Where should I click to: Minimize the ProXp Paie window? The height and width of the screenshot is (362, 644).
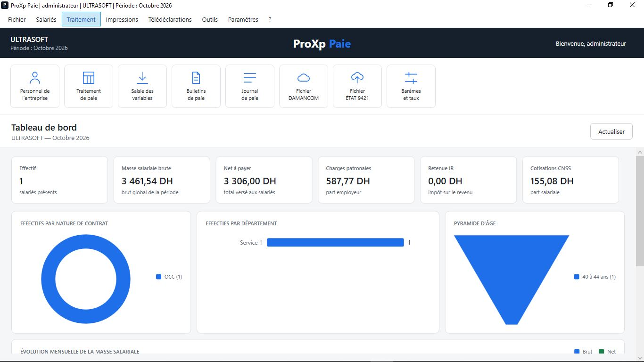tap(590, 5)
